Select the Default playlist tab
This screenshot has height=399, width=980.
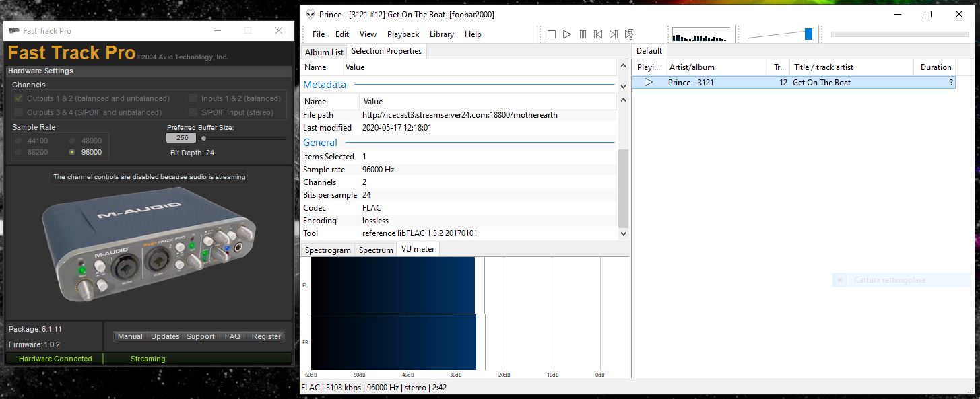tap(649, 51)
